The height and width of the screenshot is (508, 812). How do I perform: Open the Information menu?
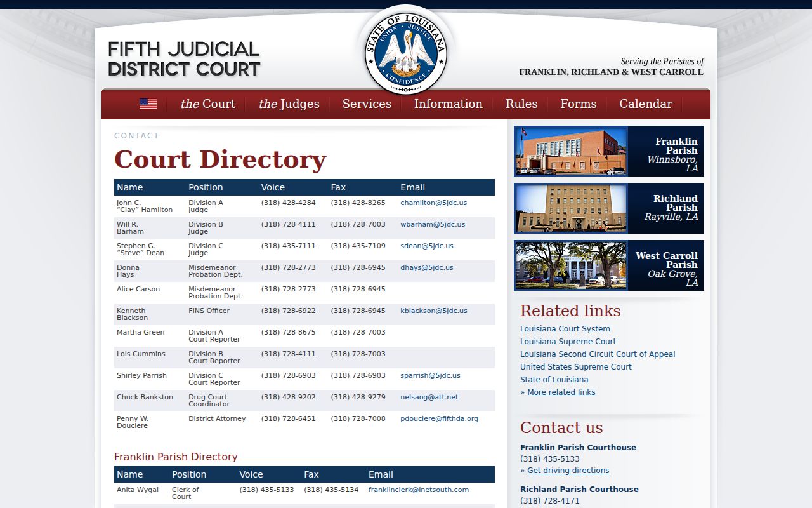pyautogui.click(x=449, y=104)
